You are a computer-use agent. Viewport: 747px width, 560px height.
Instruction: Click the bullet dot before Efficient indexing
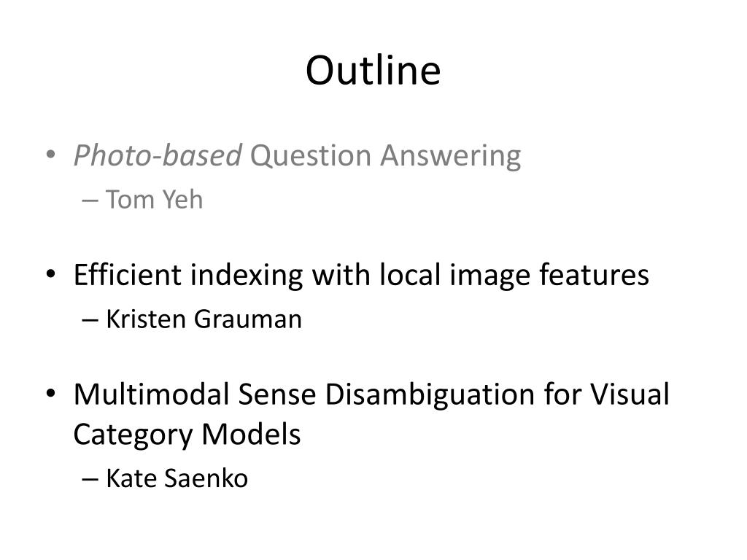coord(50,274)
